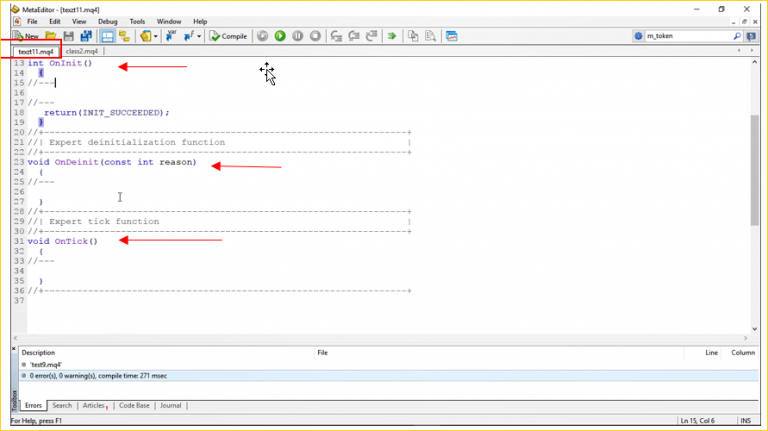Open the dropdown next to the functions icon

pyautogui.click(x=199, y=36)
